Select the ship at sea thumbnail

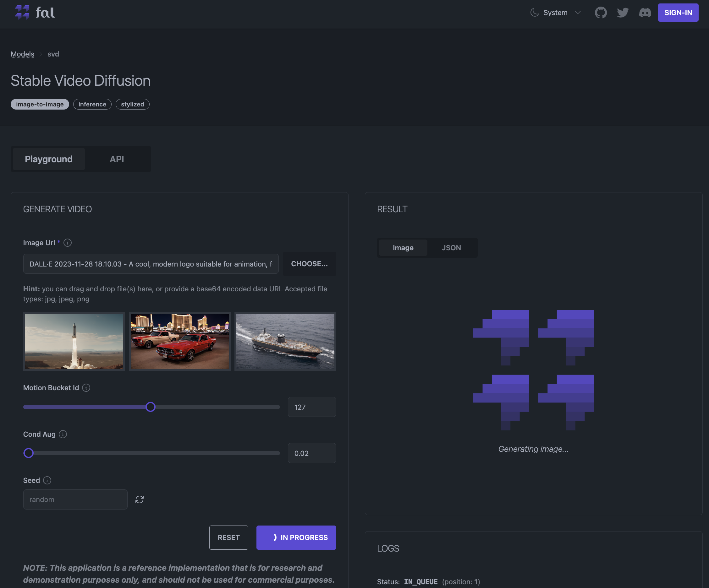click(286, 341)
